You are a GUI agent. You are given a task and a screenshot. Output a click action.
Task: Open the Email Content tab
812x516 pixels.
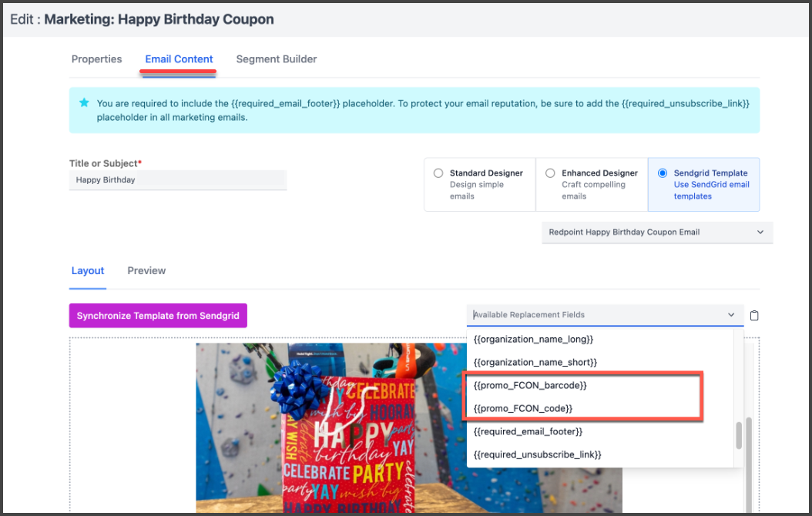click(179, 59)
